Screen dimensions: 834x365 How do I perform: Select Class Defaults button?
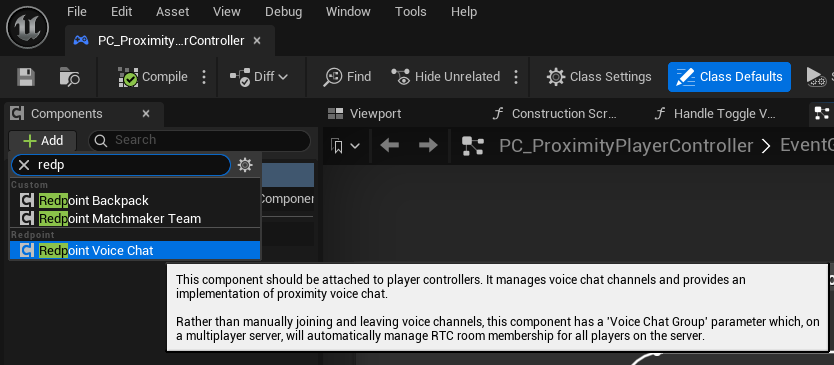point(729,77)
